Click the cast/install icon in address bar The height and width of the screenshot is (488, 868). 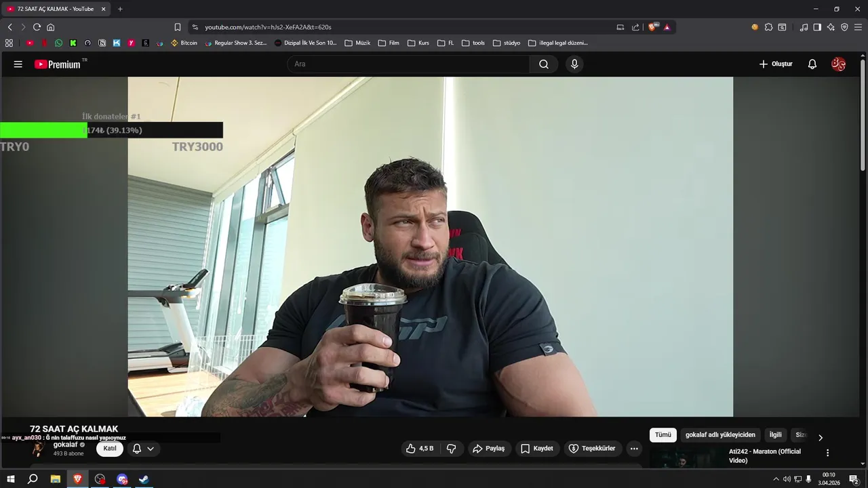pyautogui.click(x=620, y=27)
